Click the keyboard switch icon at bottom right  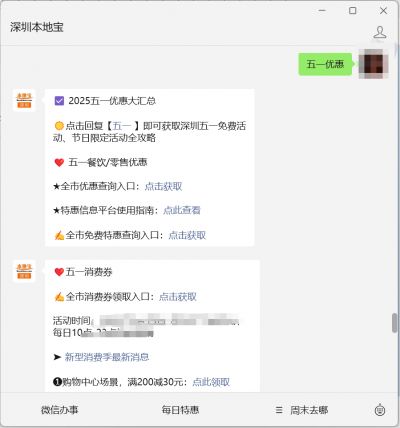tap(380, 410)
